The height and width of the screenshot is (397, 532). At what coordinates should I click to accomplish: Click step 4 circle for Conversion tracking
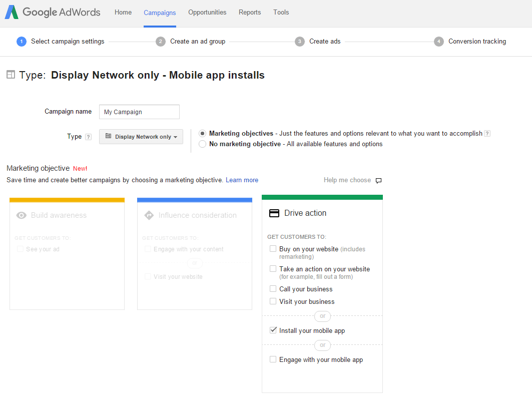[439, 42]
